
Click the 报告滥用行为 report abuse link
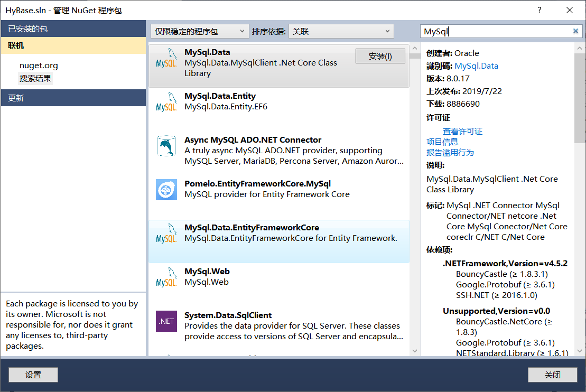point(450,153)
